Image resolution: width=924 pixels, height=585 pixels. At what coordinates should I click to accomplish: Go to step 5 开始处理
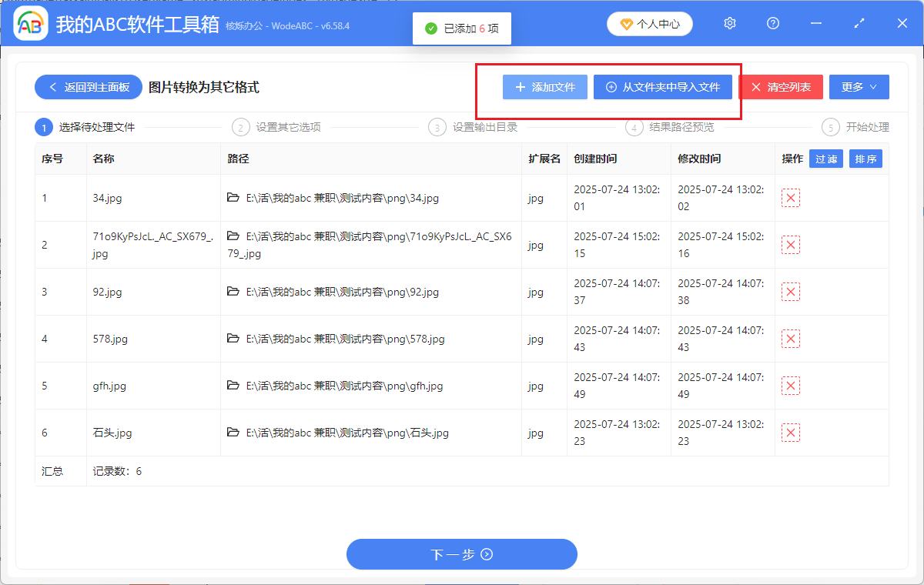click(855, 127)
